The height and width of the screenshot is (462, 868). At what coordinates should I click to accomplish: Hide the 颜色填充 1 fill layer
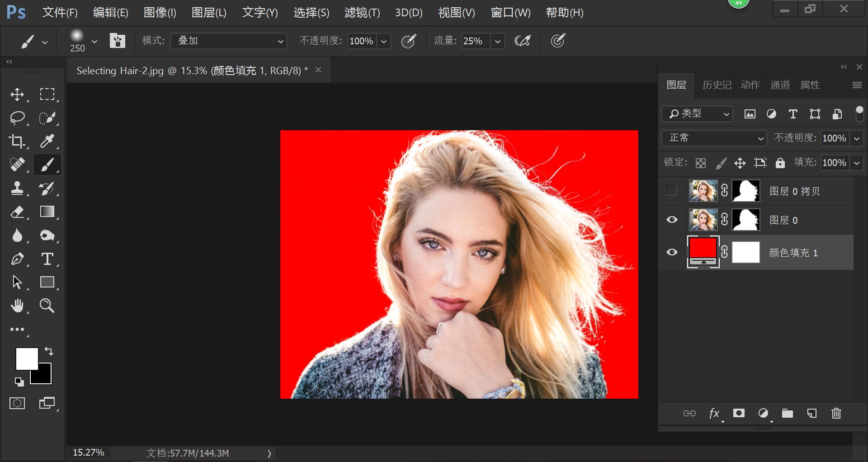(x=672, y=252)
